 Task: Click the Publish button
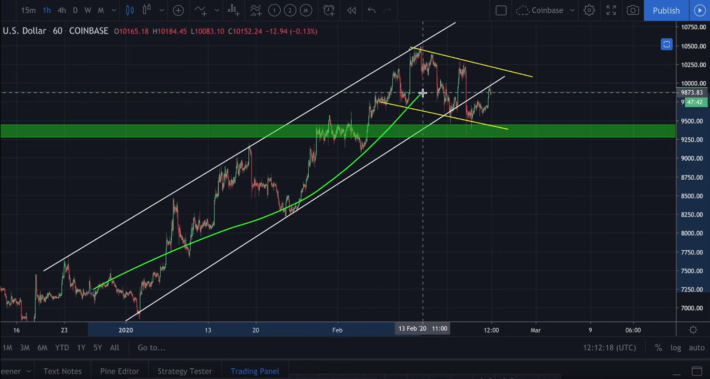pos(666,10)
